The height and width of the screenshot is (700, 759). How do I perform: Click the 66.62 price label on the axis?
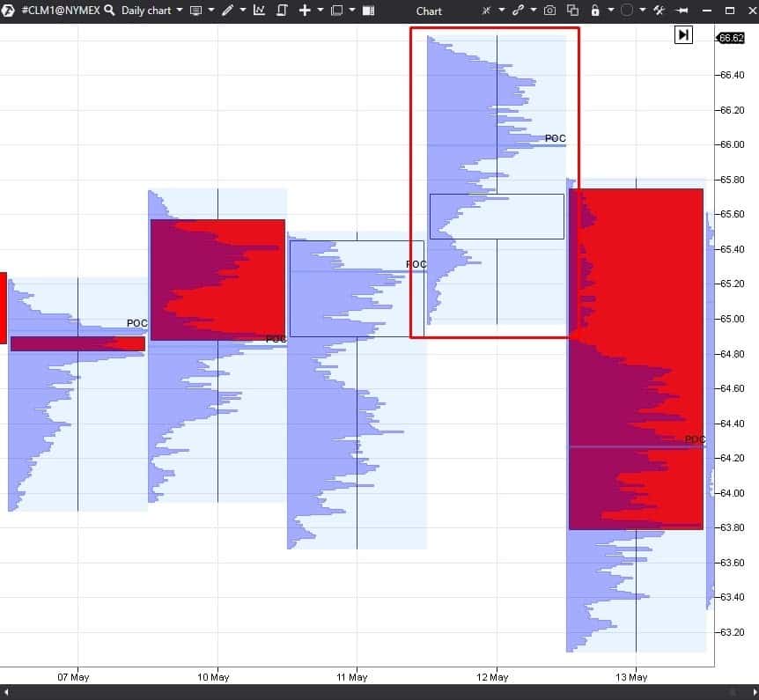(x=732, y=38)
